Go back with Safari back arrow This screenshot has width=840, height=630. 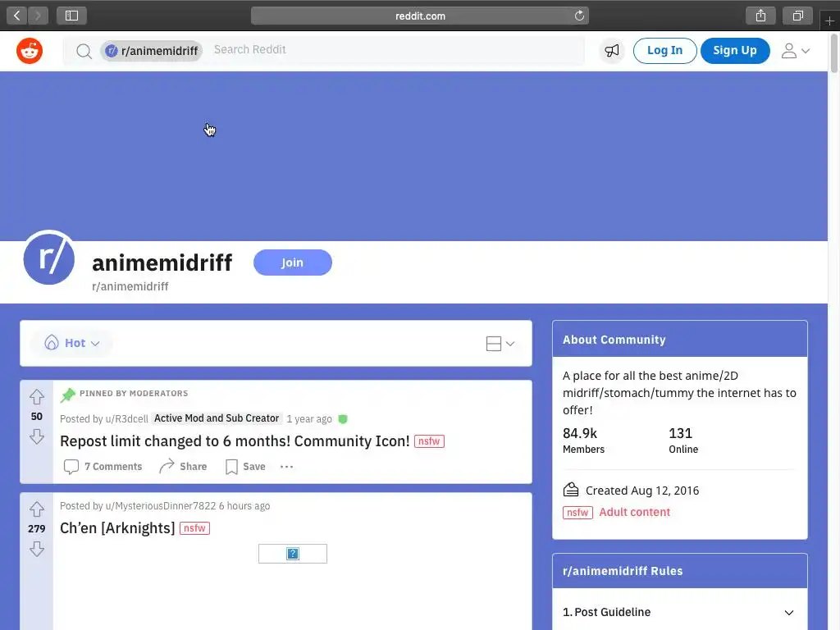[x=17, y=16]
